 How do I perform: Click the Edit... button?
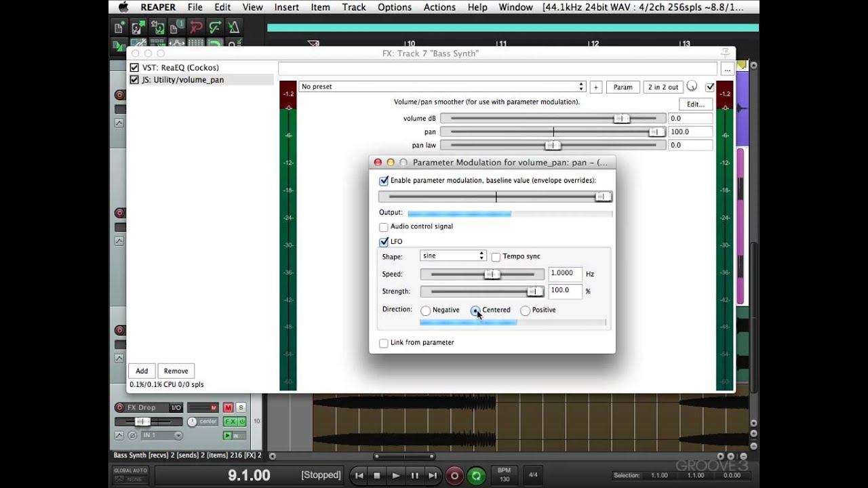696,104
